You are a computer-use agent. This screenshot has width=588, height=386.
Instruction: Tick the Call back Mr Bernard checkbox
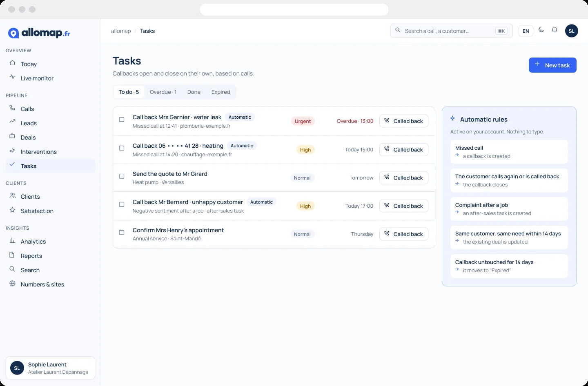(x=122, y=204)
